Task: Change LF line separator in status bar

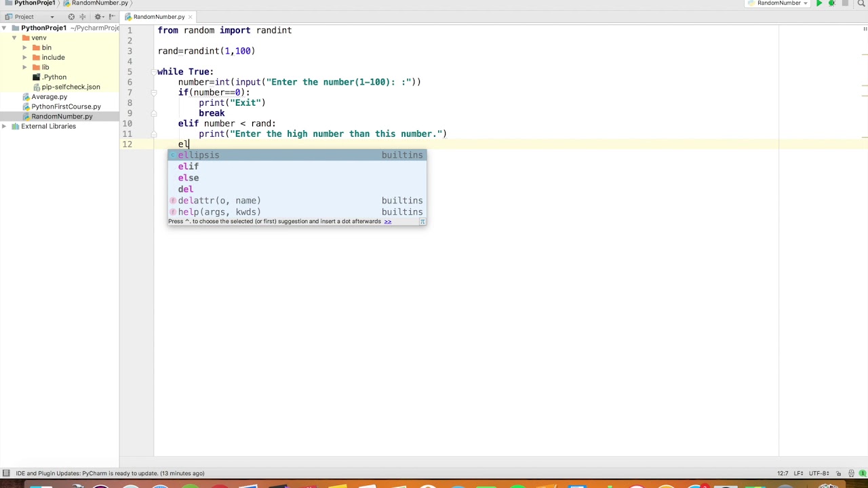Action: tap(798, 473)
